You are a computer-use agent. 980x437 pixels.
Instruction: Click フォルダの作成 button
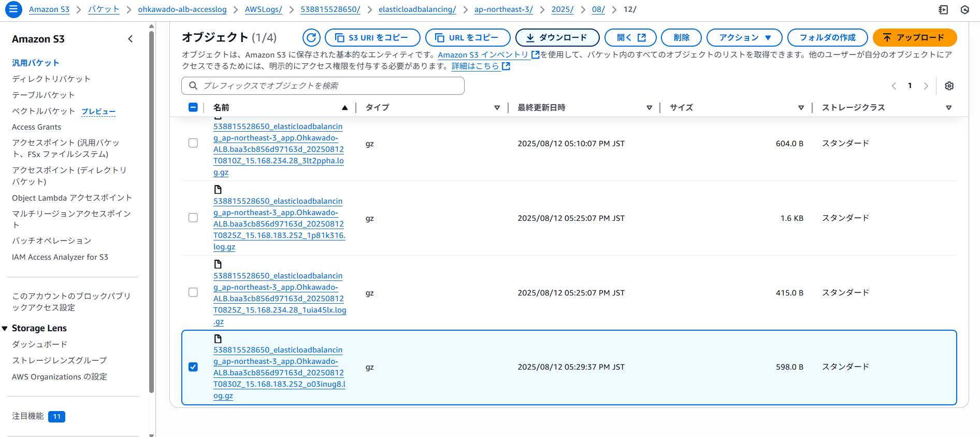(827, 37)
